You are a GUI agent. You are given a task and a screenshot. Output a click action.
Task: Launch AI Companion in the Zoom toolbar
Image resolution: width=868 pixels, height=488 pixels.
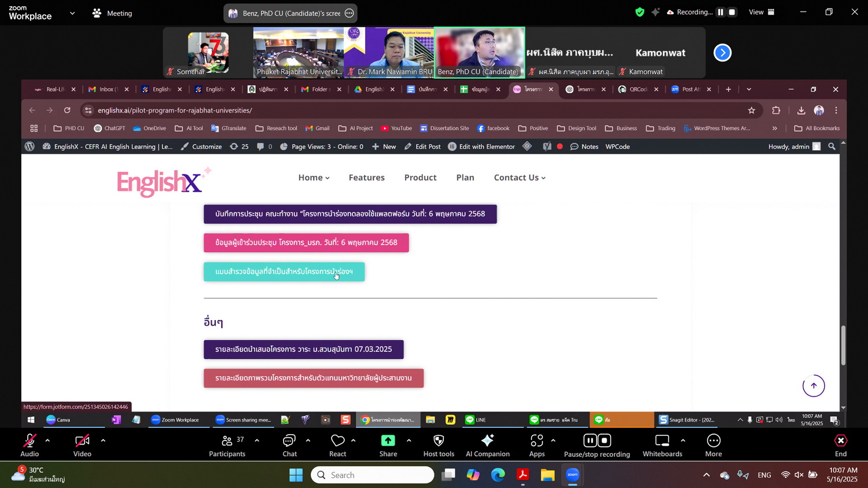488,445
